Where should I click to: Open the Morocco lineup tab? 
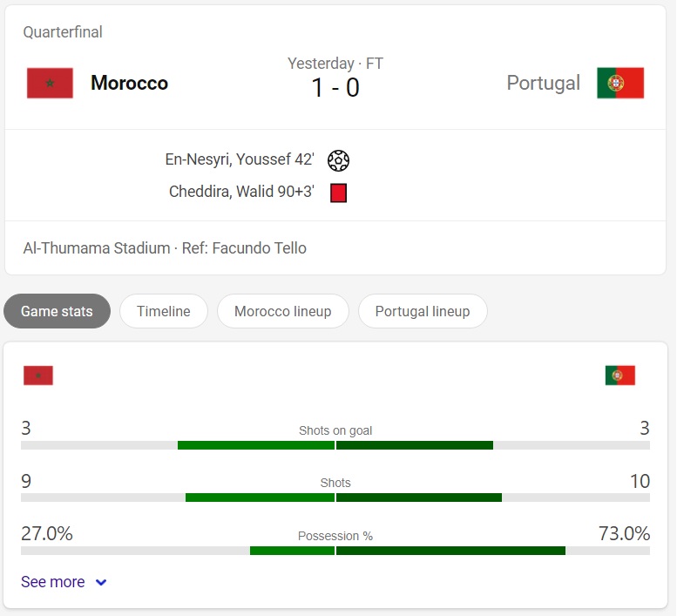(282, 311)
